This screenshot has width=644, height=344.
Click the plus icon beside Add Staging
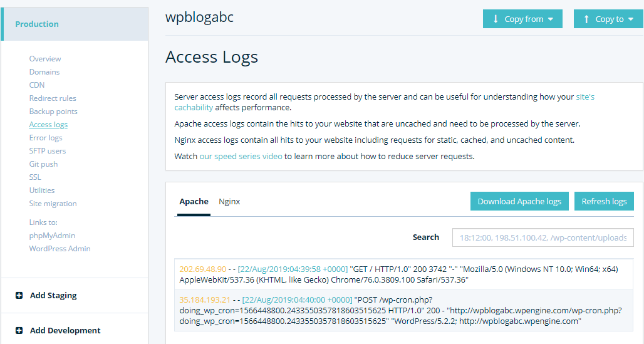coord(19,296)
